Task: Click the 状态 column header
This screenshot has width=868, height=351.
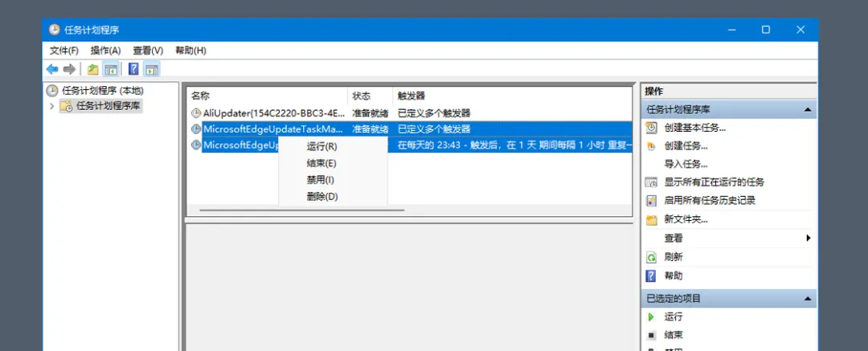Action: click(x=371, y=96)
